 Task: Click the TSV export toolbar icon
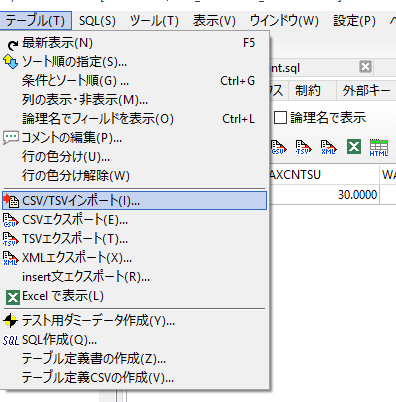[x=303, y=147]
